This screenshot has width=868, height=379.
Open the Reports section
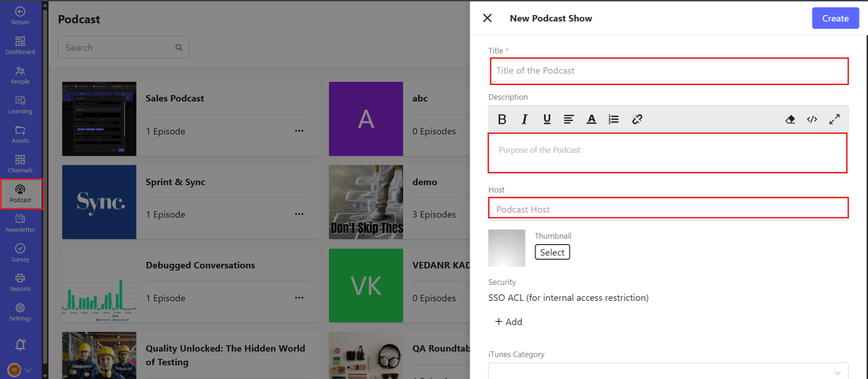pyautogui.click(x=20, y=283)
